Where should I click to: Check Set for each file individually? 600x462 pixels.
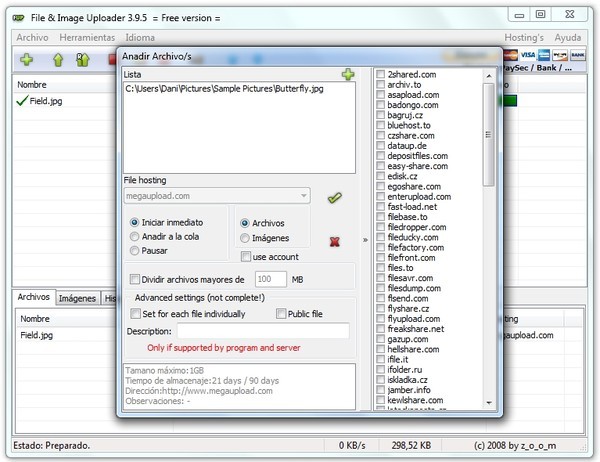click(x=135, y=314)
